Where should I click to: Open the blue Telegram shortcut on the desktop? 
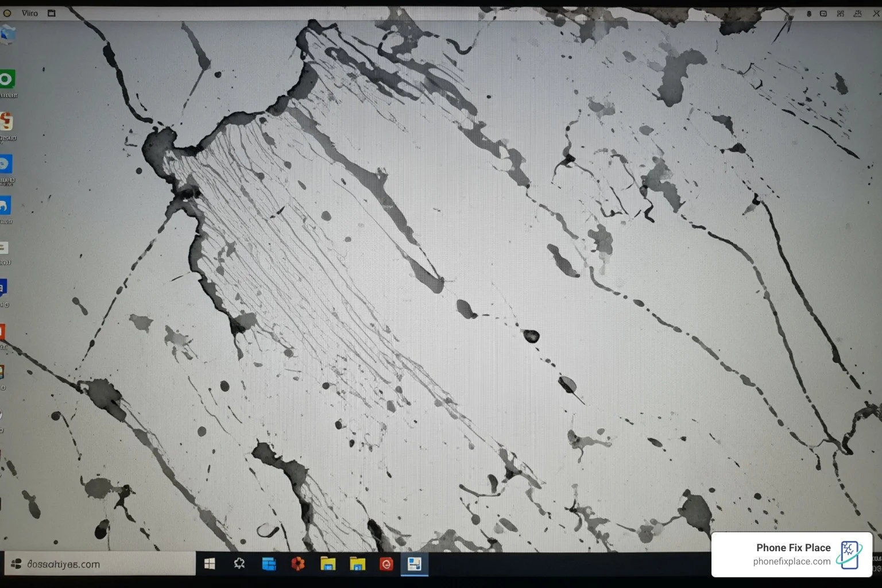tap(6, 165)
